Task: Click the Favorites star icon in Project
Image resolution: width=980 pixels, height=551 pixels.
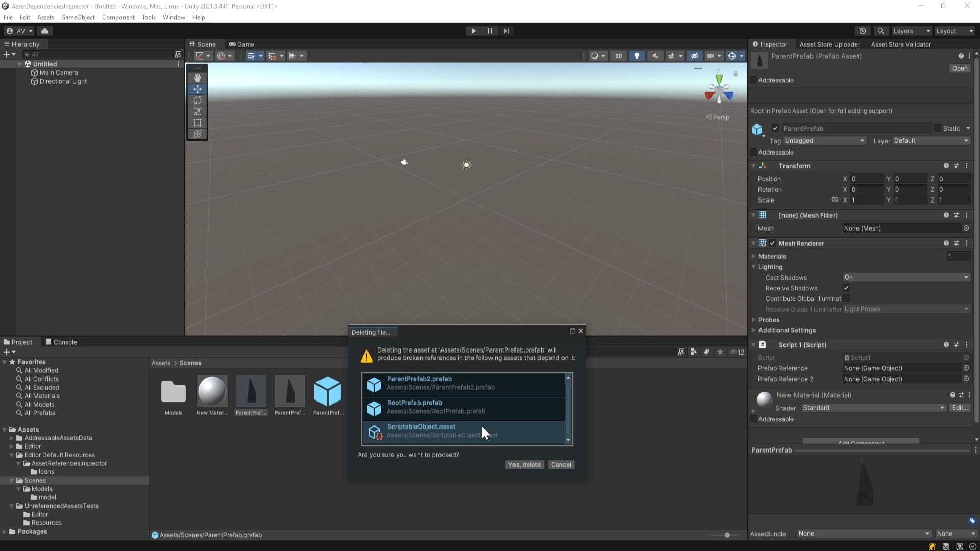Action: tap(720, 352)
